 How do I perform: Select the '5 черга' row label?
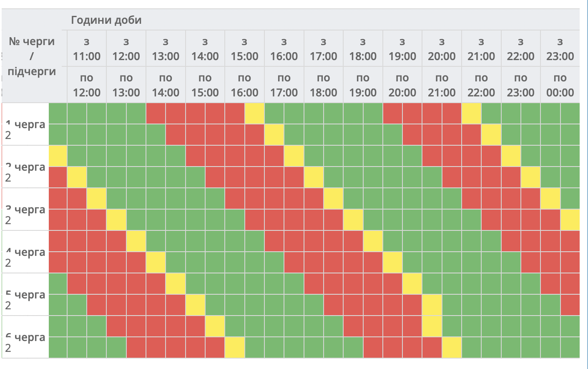[25, 295]
